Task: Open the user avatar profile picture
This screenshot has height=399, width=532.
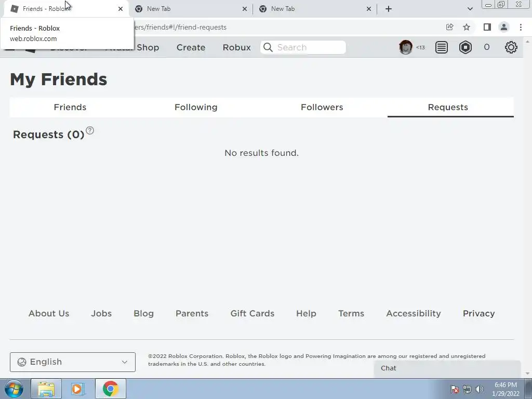Action: (405, 47)
